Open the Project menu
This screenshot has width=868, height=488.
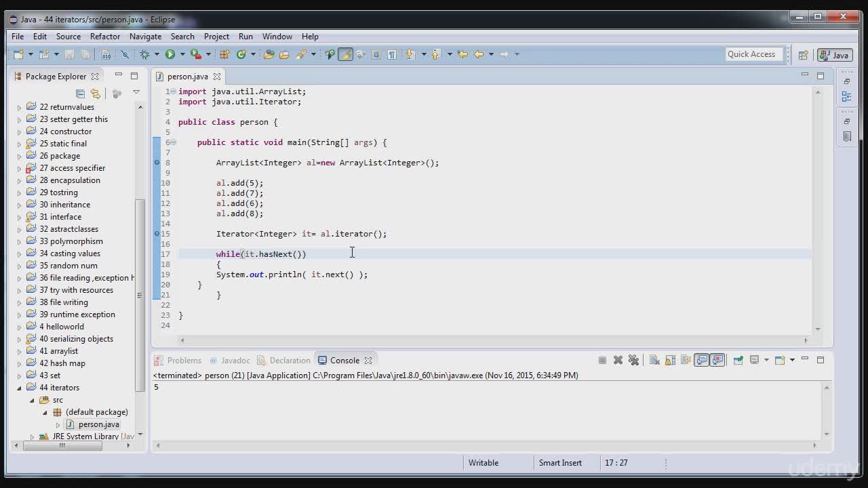pos(216,37)
